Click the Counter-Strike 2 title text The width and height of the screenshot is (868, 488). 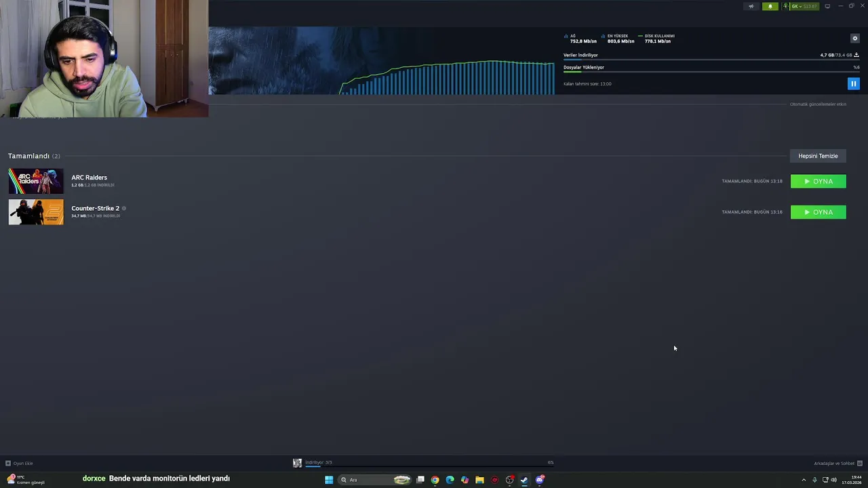95,208
